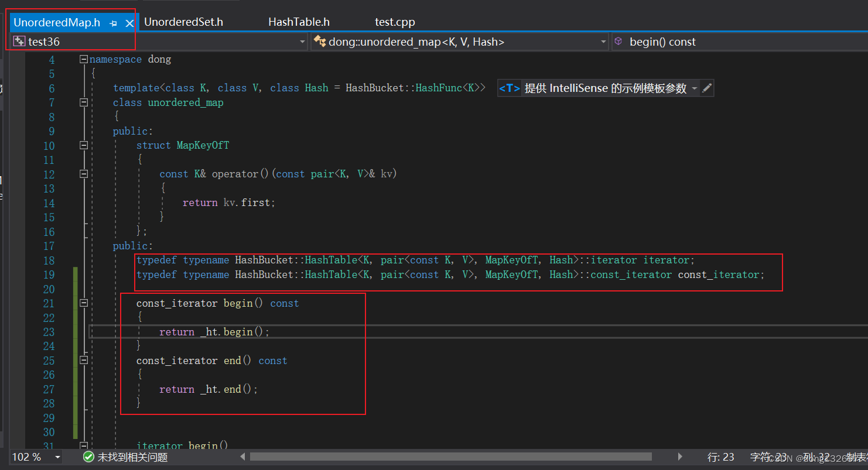This screenshot has width=868, height=470.
Task: Click the green check no-issues icon
Action: click(88, 457)
